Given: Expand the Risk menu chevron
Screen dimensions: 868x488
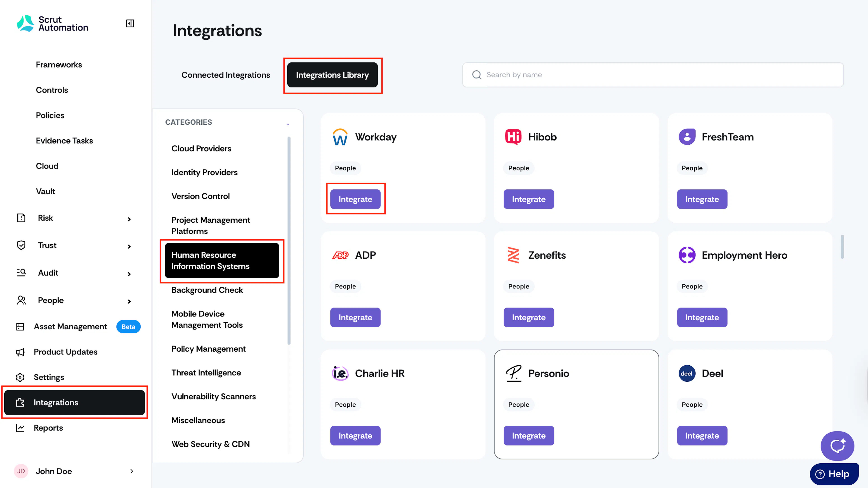Looking at the screenshot, I should [x=129, y=219].
